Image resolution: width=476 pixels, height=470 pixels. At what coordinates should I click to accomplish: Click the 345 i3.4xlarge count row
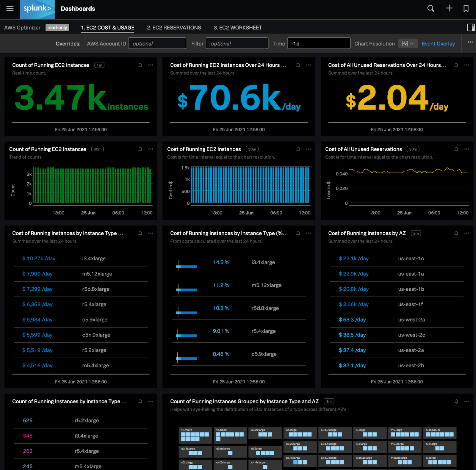pyautogui.click(x=81, y=436)
